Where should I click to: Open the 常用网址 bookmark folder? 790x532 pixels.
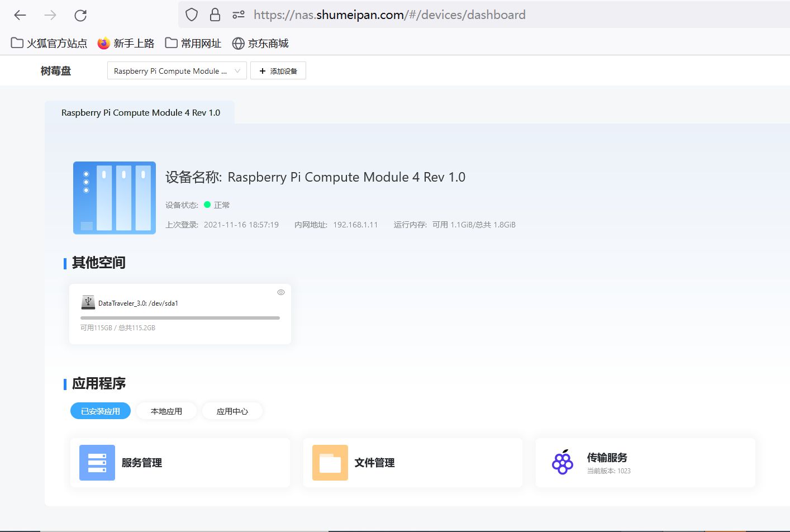pyautogui.click(x=193, y=43)
